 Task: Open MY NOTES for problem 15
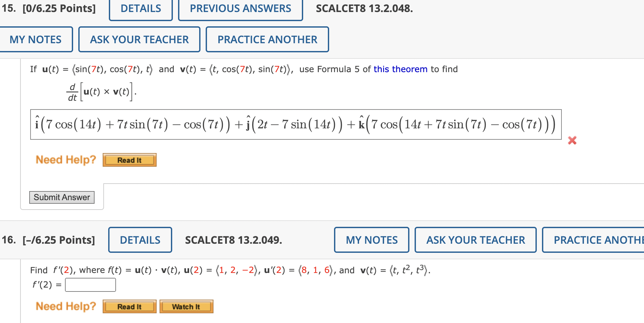(35, 39)
